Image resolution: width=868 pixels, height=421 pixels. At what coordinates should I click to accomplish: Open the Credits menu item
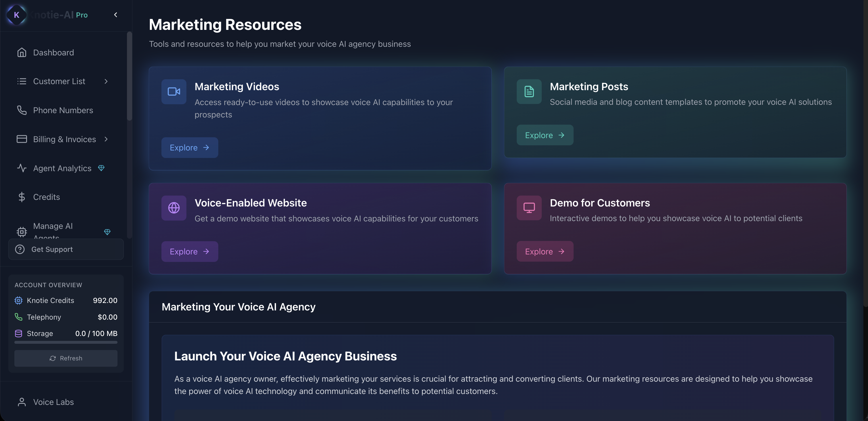(x=47, y=197)
